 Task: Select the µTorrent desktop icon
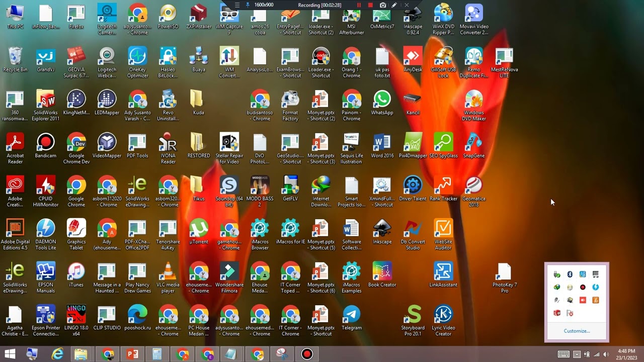[x=199, y=232]
